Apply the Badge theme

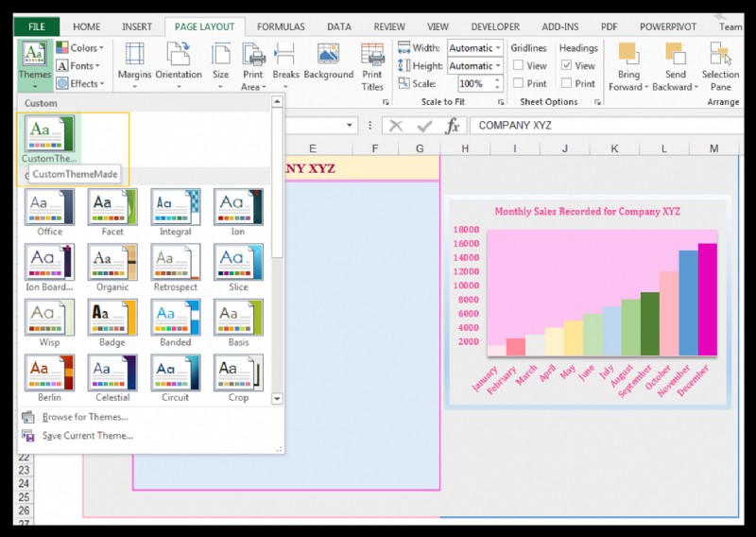click(x=112, y=323)
